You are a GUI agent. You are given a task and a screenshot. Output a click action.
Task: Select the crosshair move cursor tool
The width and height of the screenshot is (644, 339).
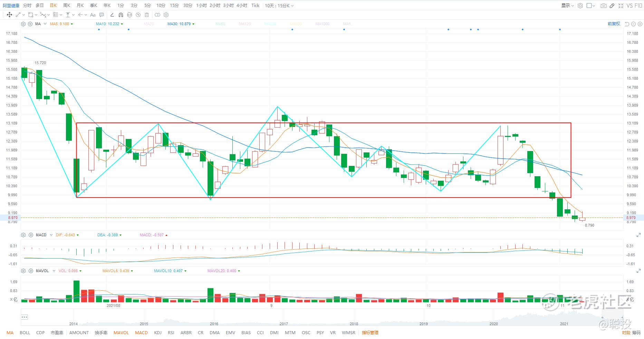click(9, 15)
